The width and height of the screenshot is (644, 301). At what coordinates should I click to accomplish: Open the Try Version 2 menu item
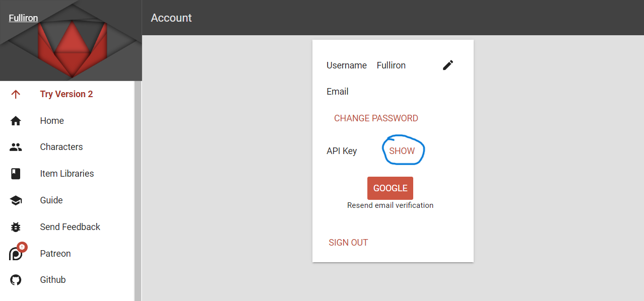(67, 94)
